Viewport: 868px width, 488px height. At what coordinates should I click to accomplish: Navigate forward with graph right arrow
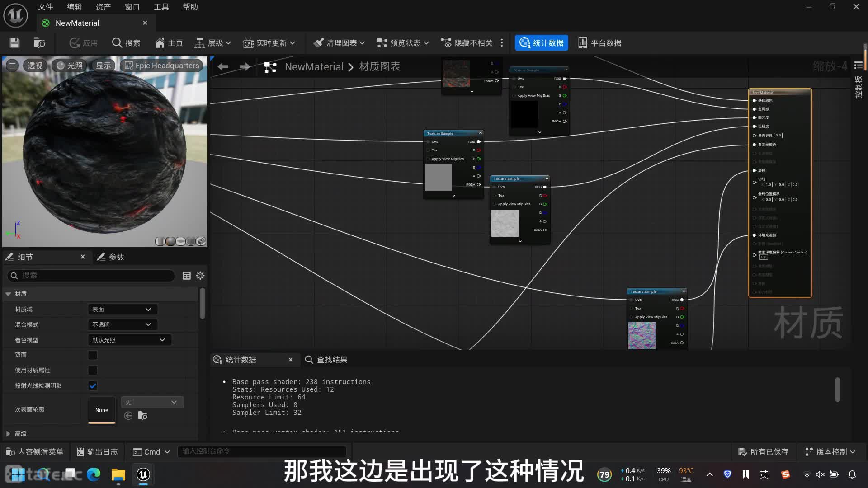[x=245, y=67]
